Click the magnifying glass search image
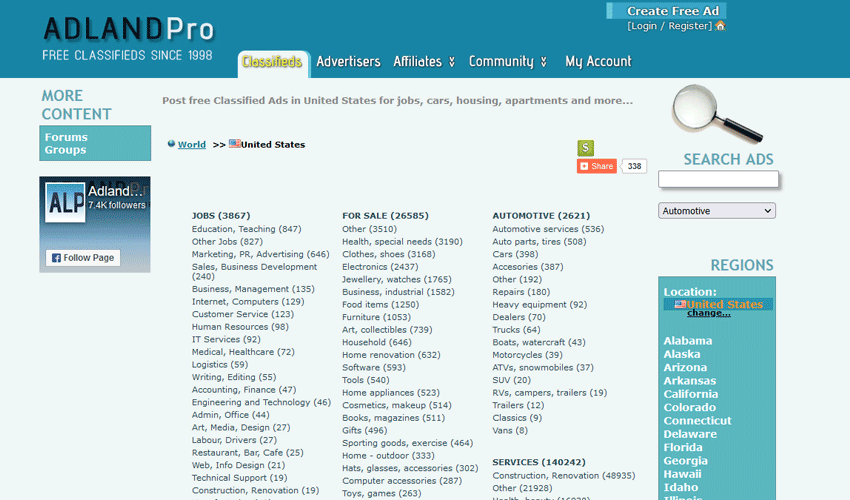Viewport: 850px width, 500px height. pos(716,113)
